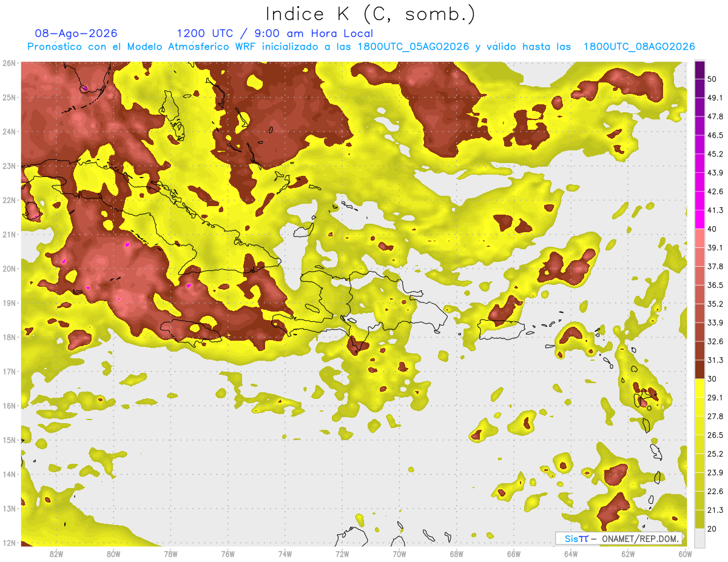Image resolution: width=728 pixels, height=562 pixels.
Task: Click the '70W' longitude label
Action: [x=399, y=554]
